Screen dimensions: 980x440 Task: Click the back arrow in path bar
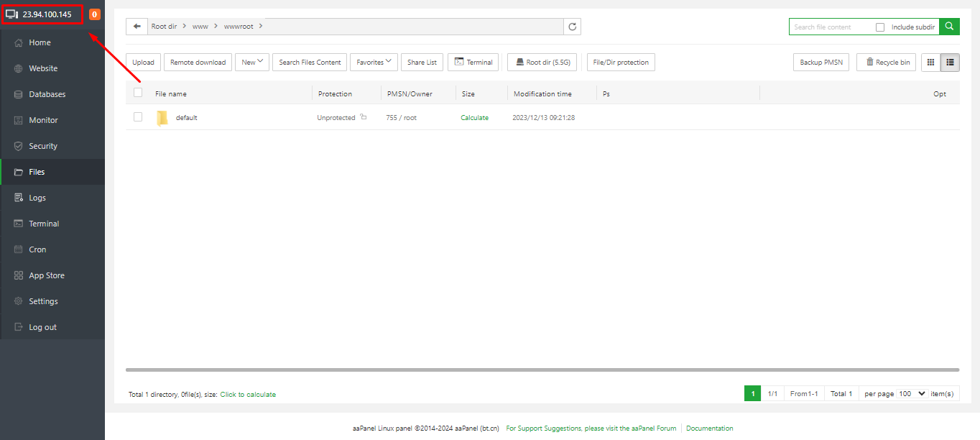137,27
